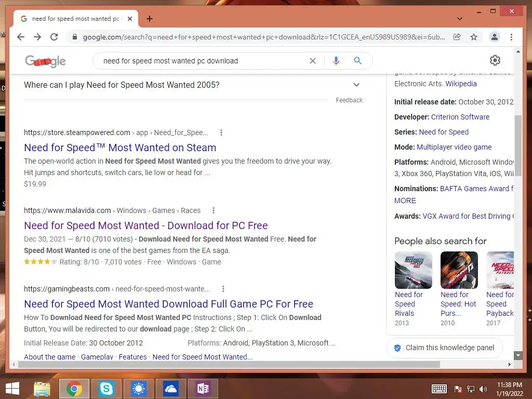
Task: Open options for the gamingbeasts.com result
Action: click(x=223, y=289)
